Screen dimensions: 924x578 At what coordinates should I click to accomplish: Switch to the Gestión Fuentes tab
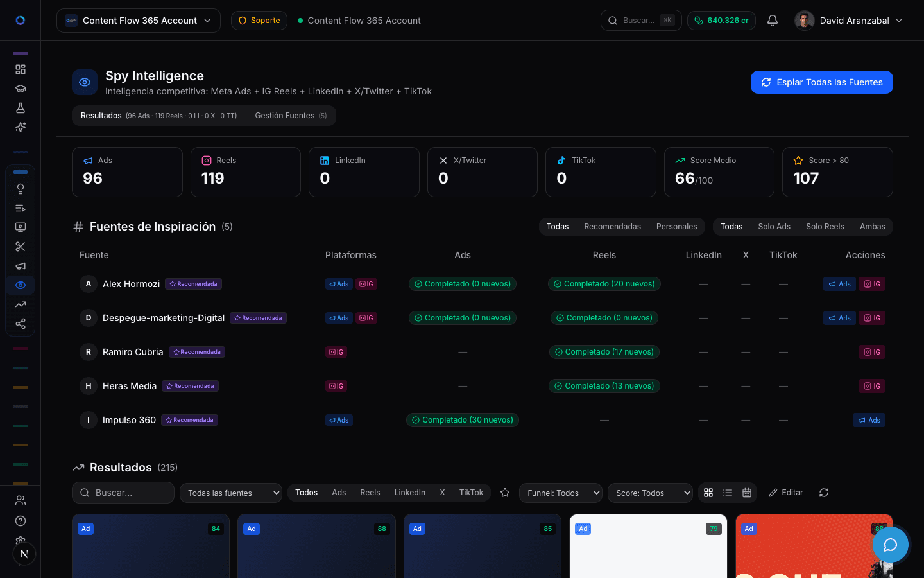pos(291,116)
